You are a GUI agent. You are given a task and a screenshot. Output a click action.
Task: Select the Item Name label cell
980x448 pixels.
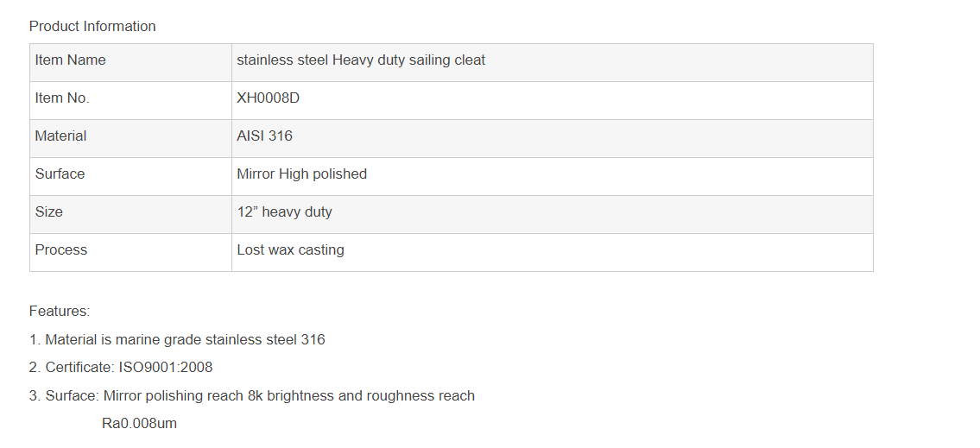(x=70, y=60)
